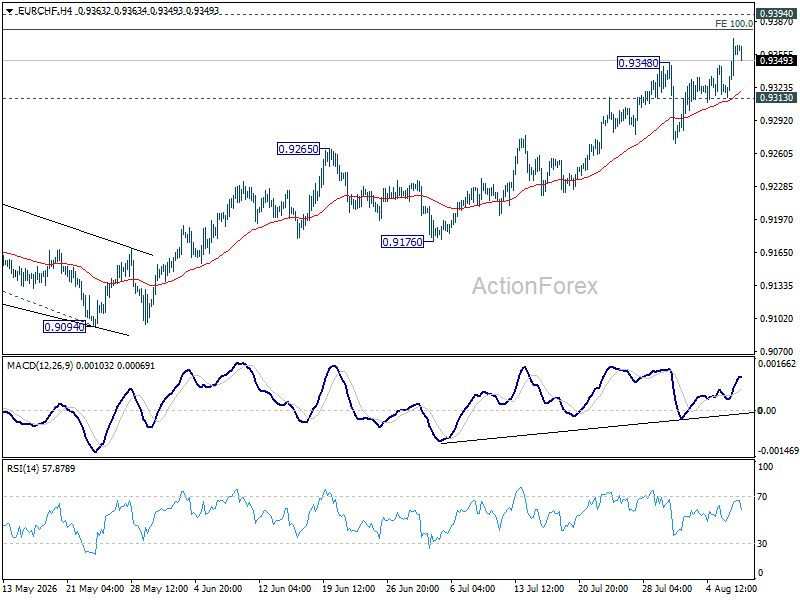Click the RSI 70 level marker
The image size is (800, 600).
tap(762, 496)
